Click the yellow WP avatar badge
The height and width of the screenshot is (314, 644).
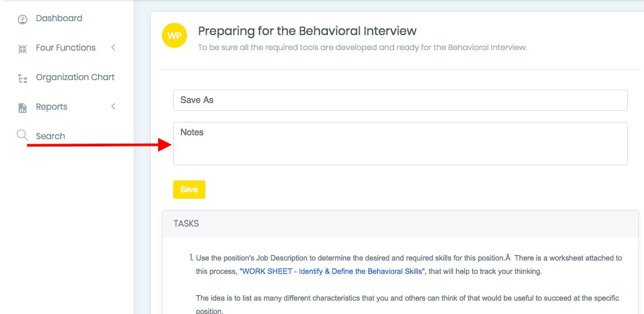175,36
